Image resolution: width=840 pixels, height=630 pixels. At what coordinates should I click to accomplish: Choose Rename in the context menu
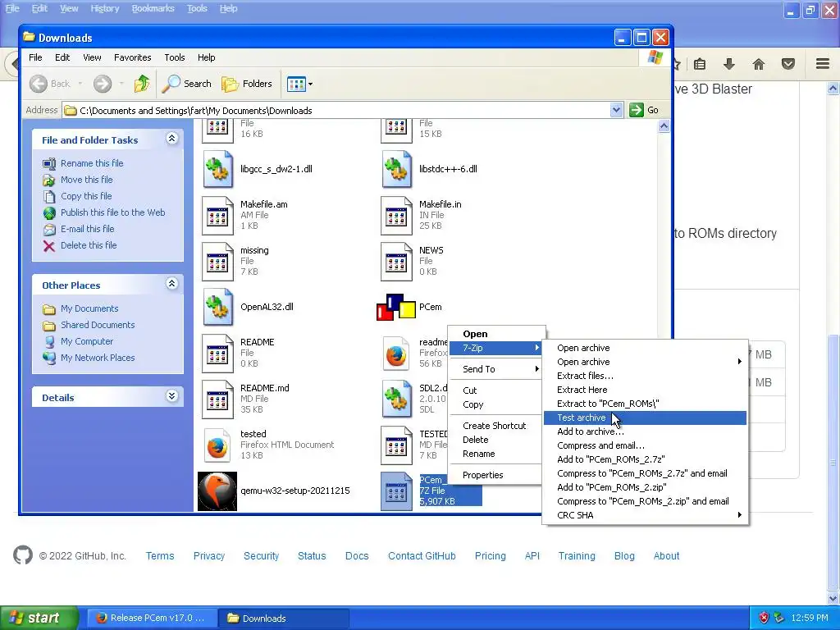495,454
